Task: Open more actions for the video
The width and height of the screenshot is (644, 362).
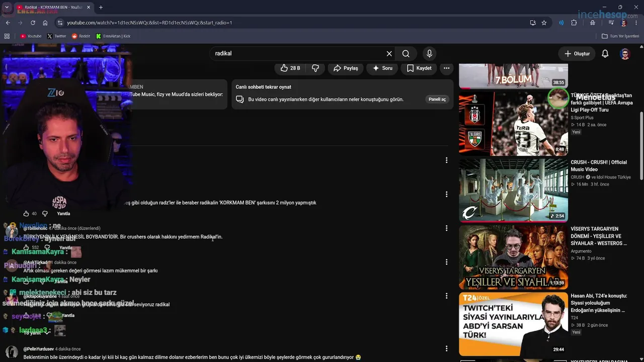Action: pyautogui.click(x=446, y=68)
